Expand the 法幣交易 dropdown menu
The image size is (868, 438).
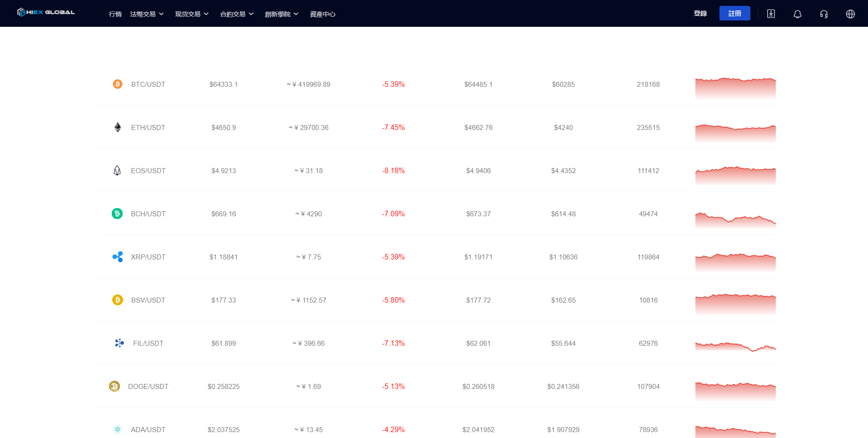[147, 14]
